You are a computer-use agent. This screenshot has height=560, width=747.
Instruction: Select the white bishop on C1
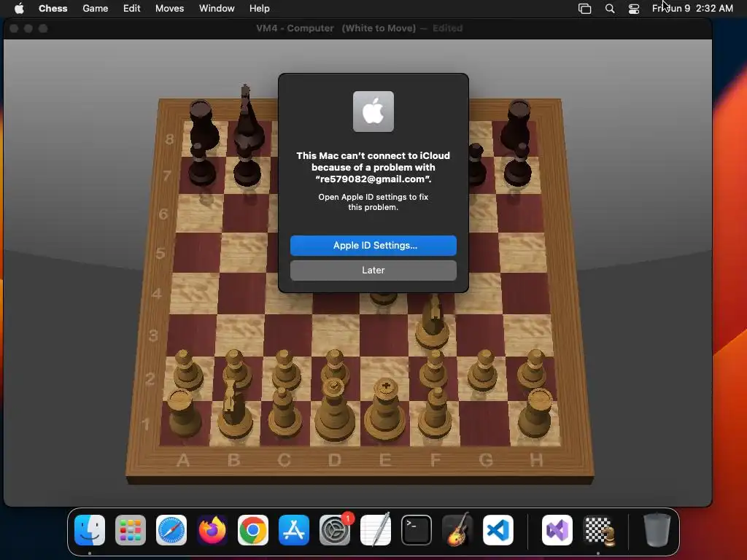[285, 413]
